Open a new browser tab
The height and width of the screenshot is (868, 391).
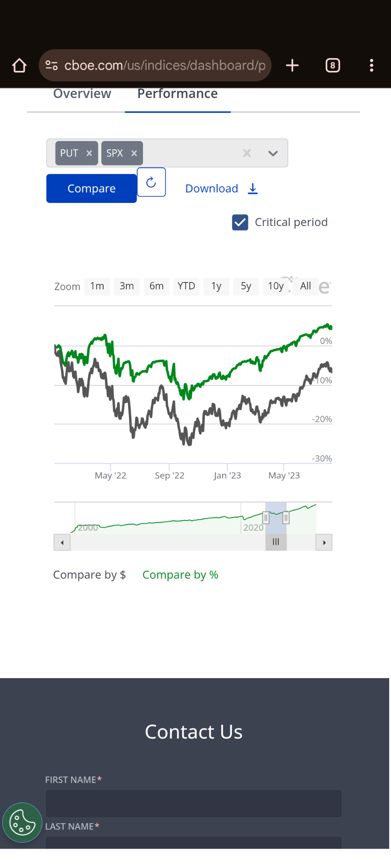[292, 66]
